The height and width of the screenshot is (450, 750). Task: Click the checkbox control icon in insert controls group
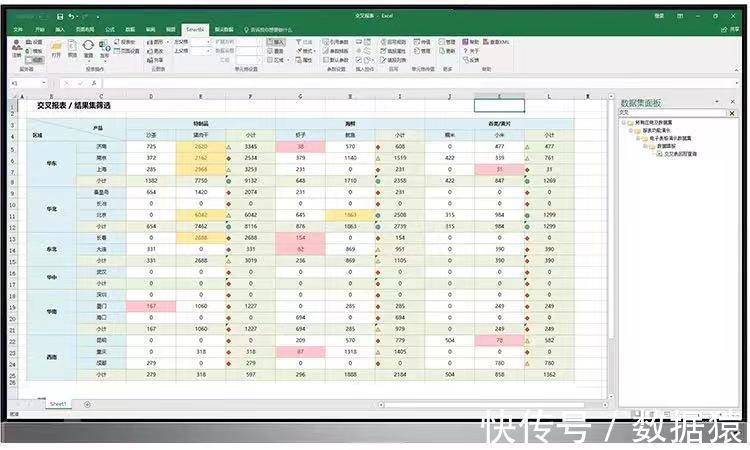click(x=359, y=60)
